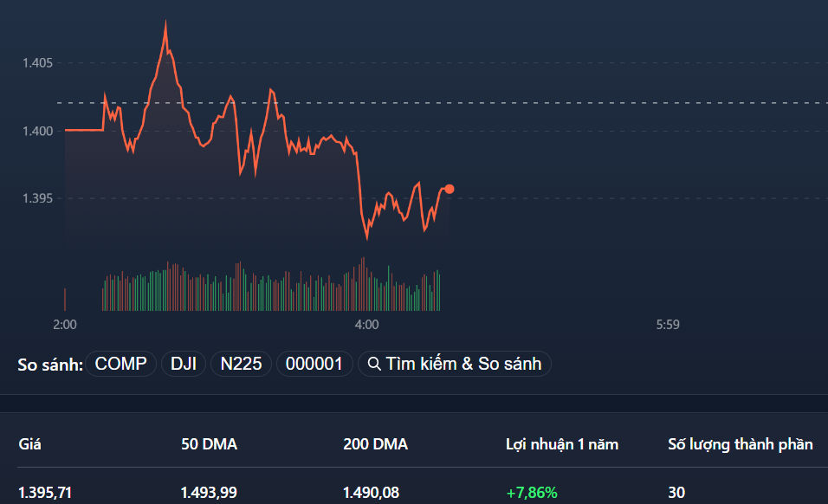Click the magnifier icon in the compare bar
Screen dimensions: 828x504
pyautogui.click(x=375, y=364)
